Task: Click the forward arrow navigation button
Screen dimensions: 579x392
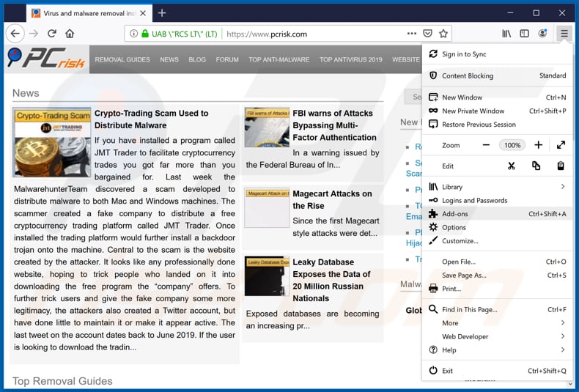Action: coord(34,34)
